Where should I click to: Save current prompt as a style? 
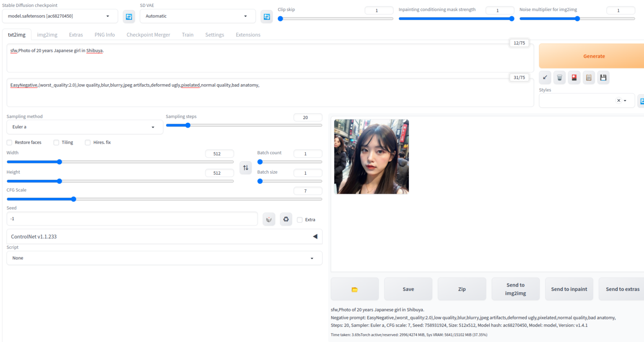[x=603, y=77]
